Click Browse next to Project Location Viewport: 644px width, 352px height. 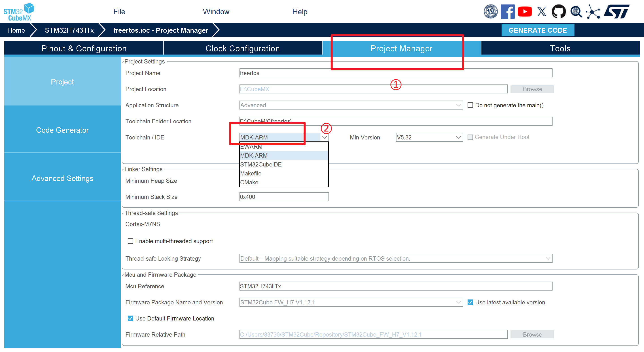532,89
